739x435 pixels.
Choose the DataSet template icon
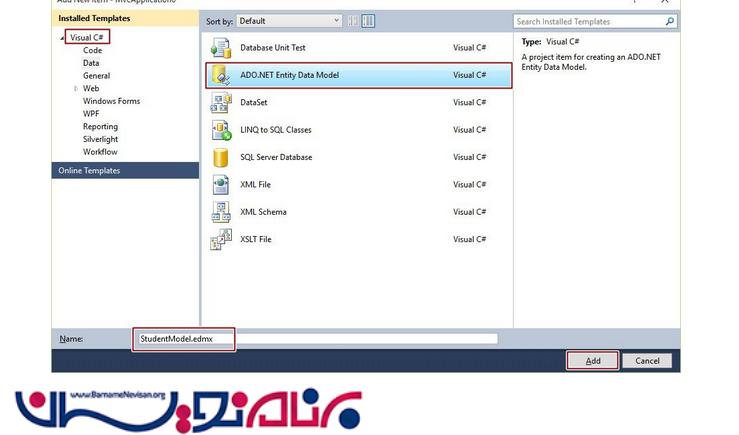click(221, 103)
